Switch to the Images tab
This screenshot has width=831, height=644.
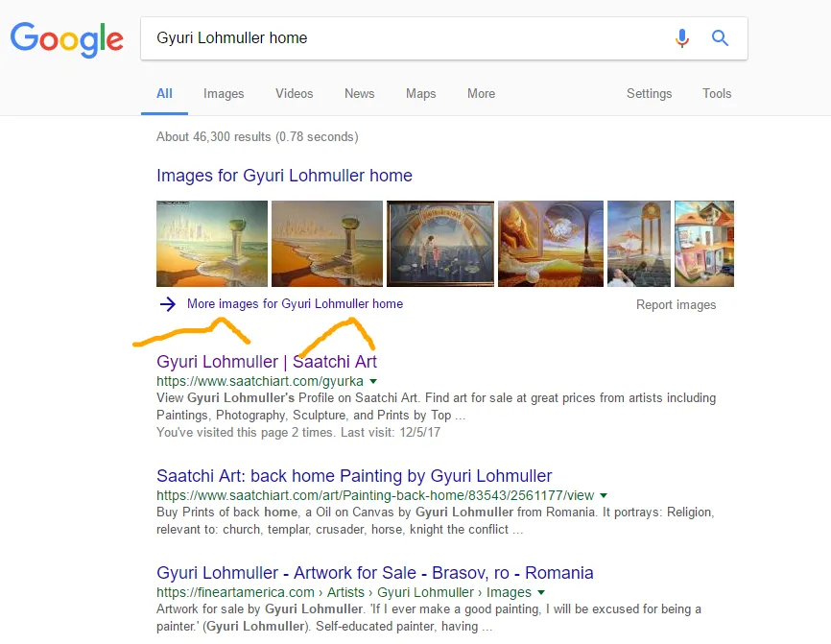point(224,94)
